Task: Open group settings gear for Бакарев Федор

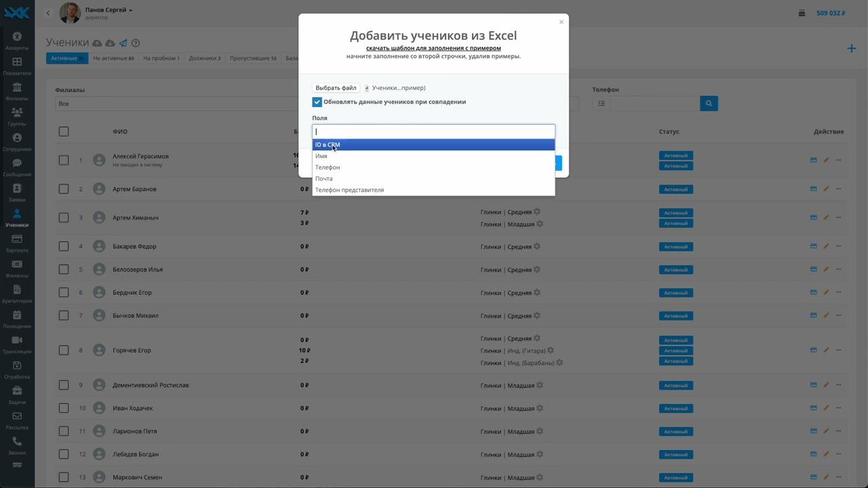Action: (537, 247)
